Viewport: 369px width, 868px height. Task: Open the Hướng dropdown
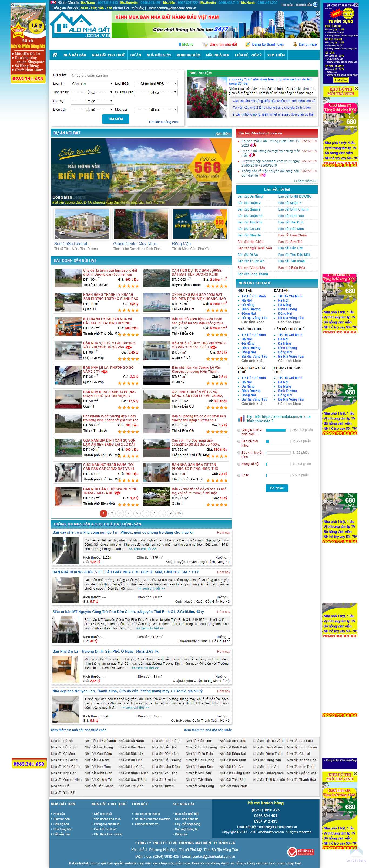[x=92, y=101]
